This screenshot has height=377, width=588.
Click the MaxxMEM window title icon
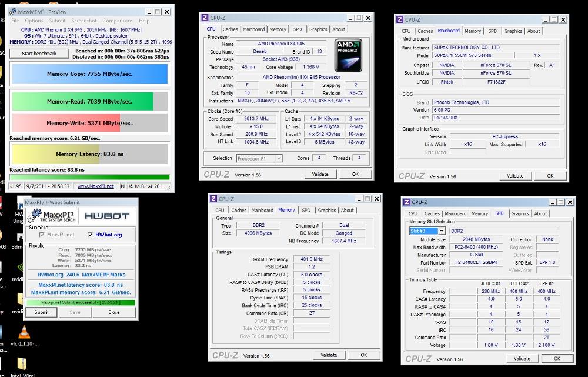13,12
